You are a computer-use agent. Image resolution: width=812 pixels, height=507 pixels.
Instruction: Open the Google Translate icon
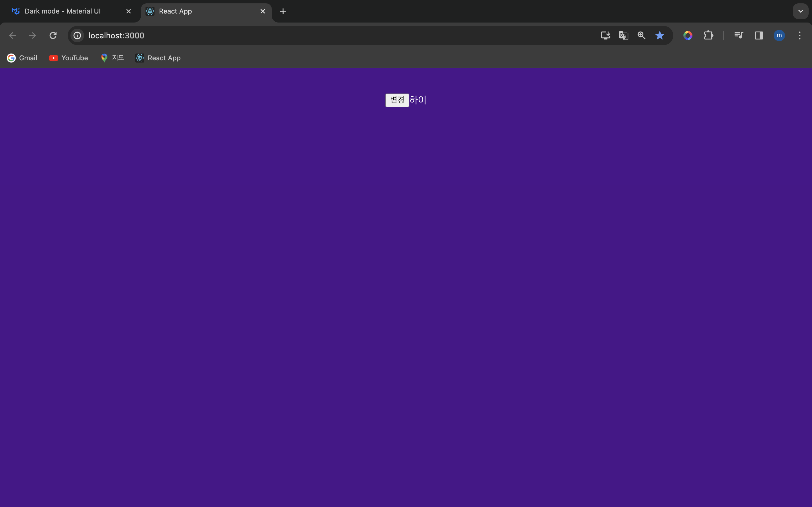pyautogui.click(x=623, y=35)
